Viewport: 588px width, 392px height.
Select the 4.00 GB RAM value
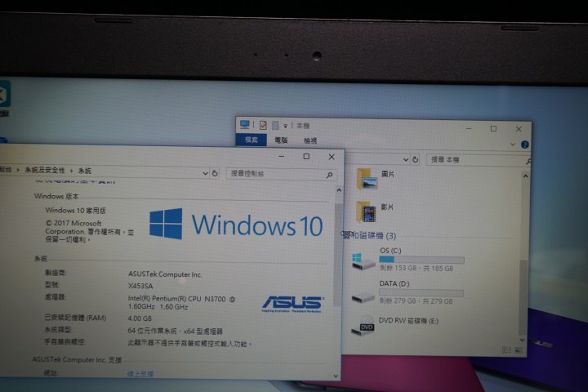coord(140,318)
